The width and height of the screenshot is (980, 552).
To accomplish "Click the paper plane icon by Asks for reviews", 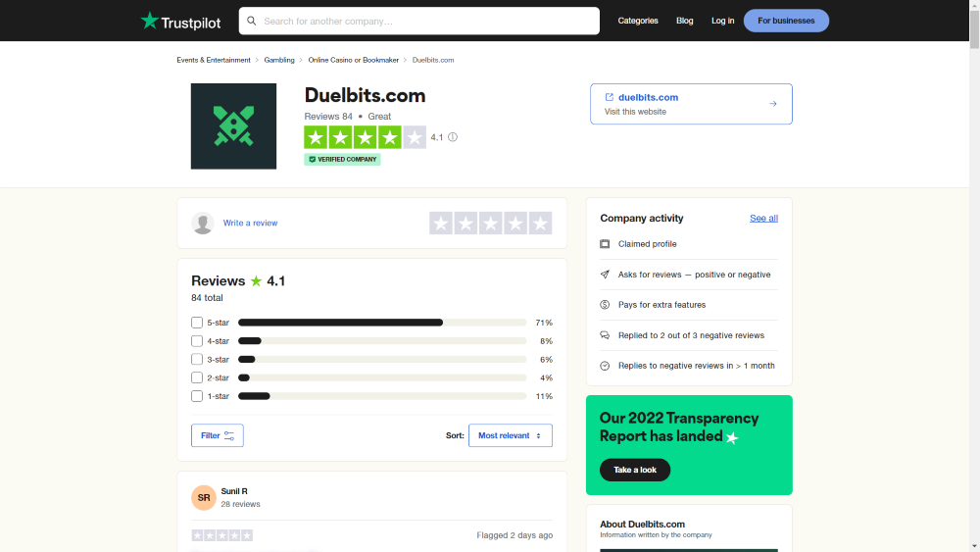I will click(605, 275).
